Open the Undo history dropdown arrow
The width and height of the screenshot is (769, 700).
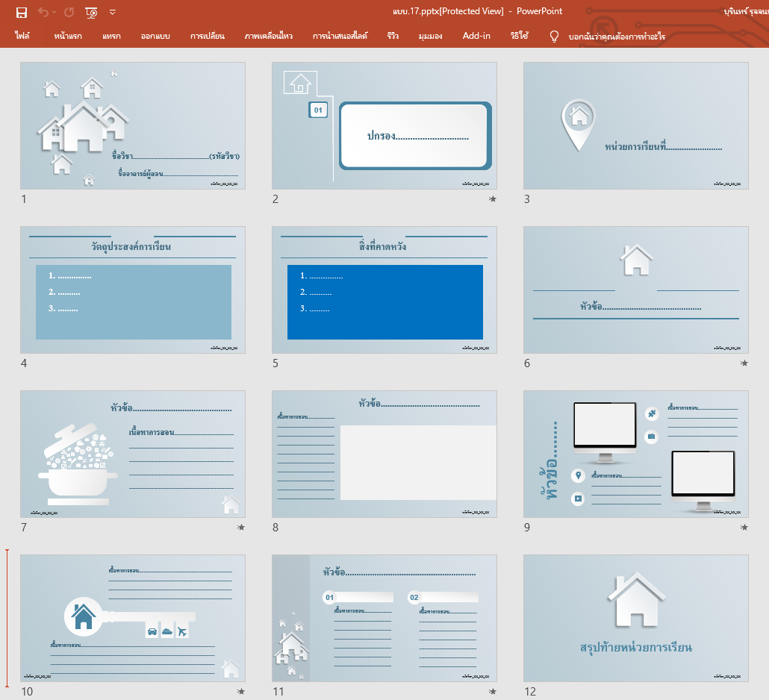pyautogui.click(x=55, y=12)
